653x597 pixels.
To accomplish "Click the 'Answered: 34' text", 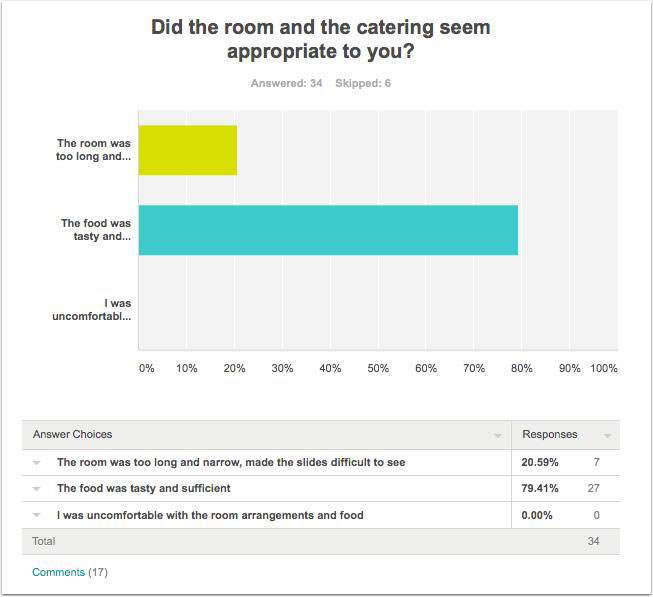I will 287,83.
